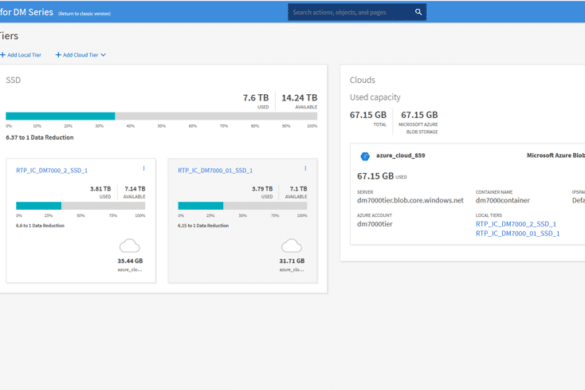Select the 6.6 to 1 Data Reduction text
Viewport: 585px width, 390px height.
click(x=40, y=225)
